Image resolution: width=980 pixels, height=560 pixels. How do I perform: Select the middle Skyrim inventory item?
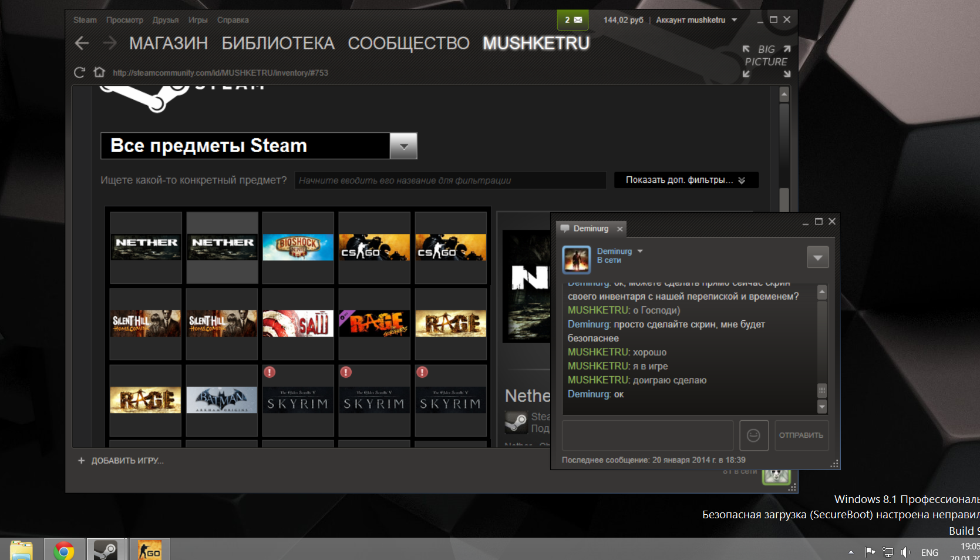click(x=375, y=400)
